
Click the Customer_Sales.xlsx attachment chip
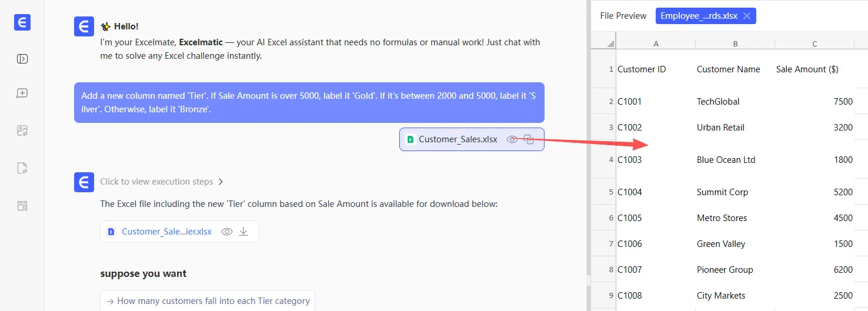(x=458, y=139)
